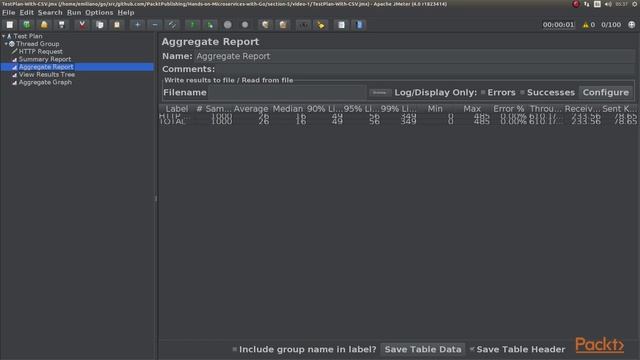Image resolution: width=640 pixels, height=360 pixels.
Task: Select Thread Group in the tree
Action: [x=38, y=44]
